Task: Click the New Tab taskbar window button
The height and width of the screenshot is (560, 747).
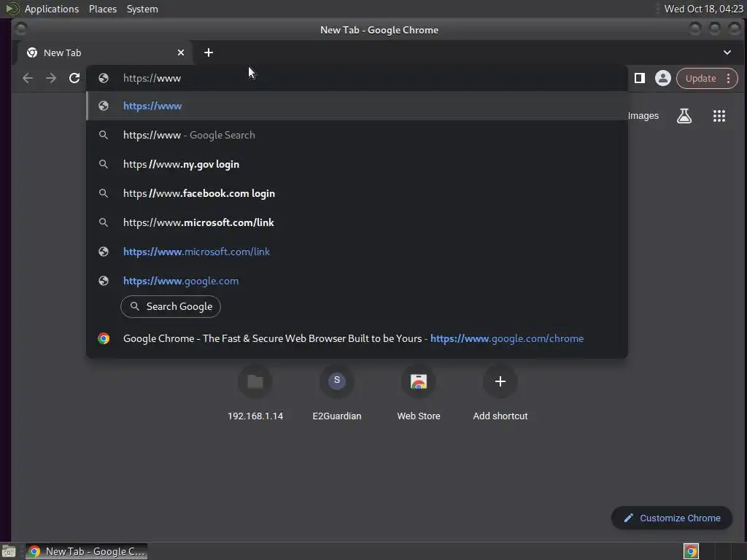Action: 86,551
